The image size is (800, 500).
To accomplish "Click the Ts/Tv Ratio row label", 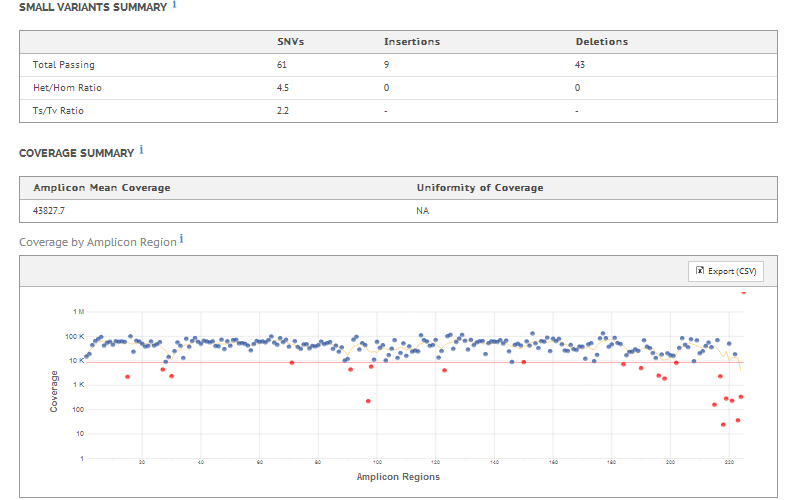I will pos(58,111).
